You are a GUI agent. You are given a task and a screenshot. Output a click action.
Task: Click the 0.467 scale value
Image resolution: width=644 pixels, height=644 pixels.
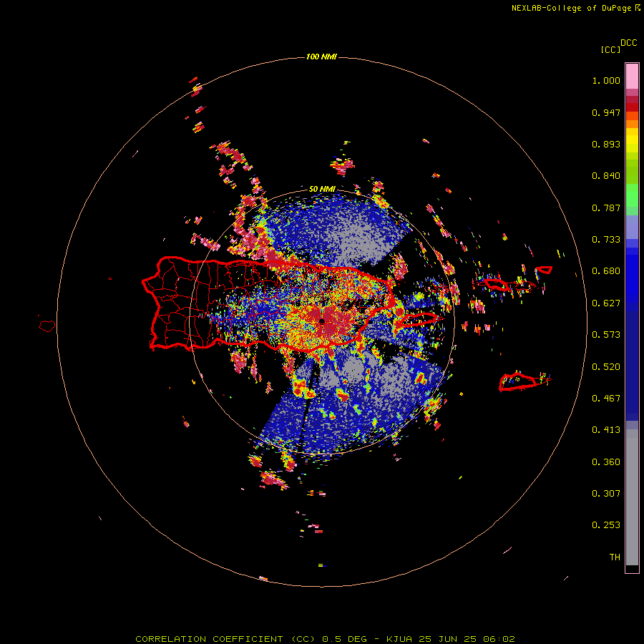coord(606,399)
